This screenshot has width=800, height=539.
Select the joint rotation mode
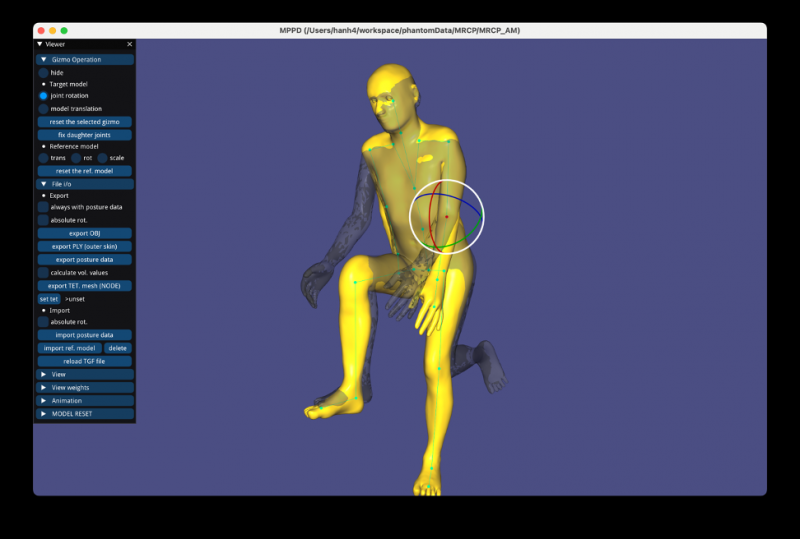[x=43, y=96]
